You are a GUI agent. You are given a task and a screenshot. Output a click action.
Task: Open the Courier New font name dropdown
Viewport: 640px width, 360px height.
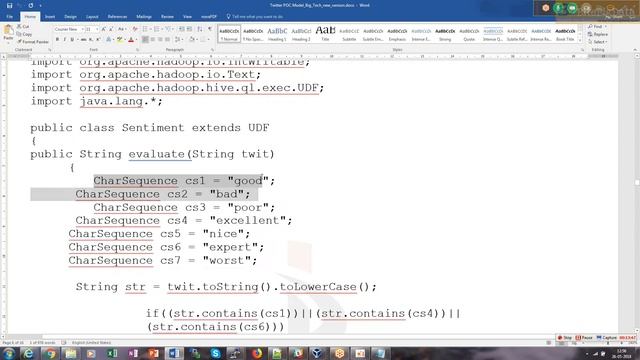point(82,29)
